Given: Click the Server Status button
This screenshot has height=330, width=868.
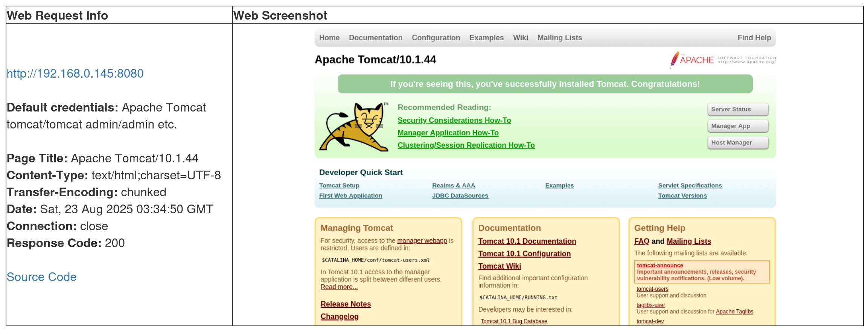Looking at the screenshot, I should click(x=738, y=109).
